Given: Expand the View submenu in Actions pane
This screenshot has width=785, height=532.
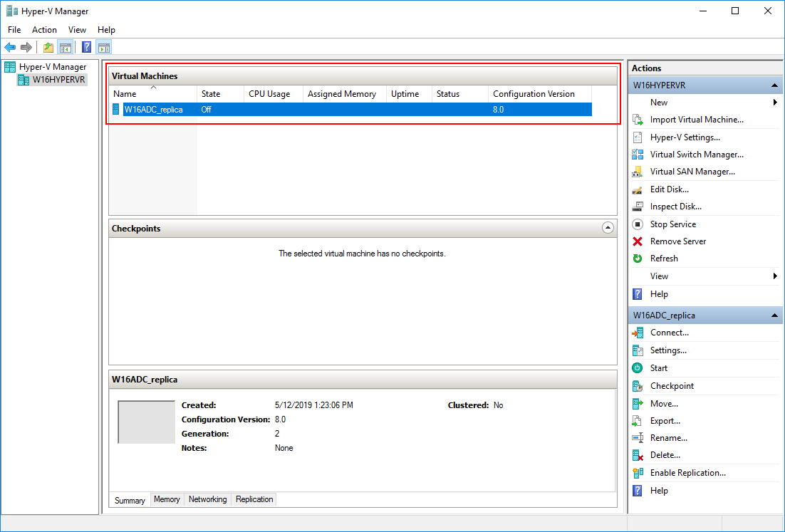Looking at the screenshot, I should (775, 276).
